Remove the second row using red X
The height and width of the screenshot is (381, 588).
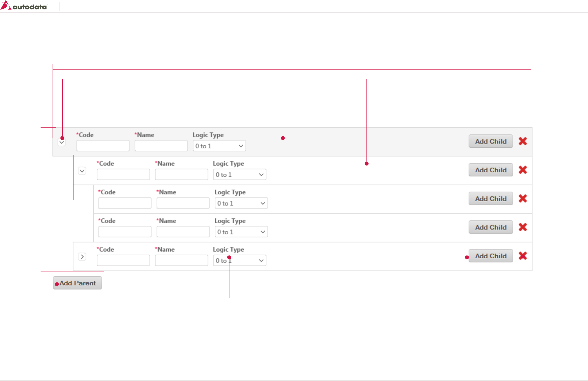click(523, 170)
